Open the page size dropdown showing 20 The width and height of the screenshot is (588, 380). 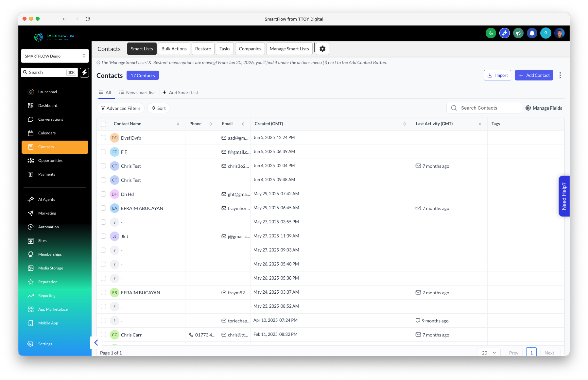tap(489, 353)
